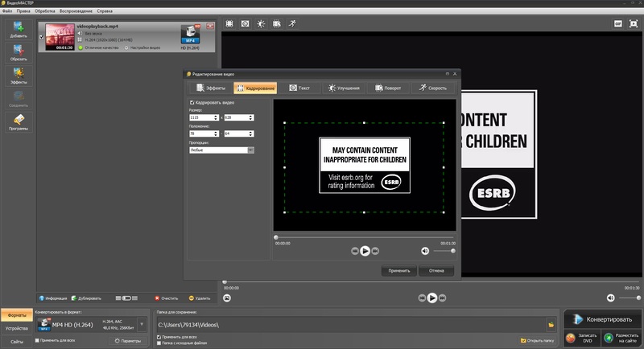
Task: Click the width size stepper arrows (1115)
Action: (x=216, y=117)
